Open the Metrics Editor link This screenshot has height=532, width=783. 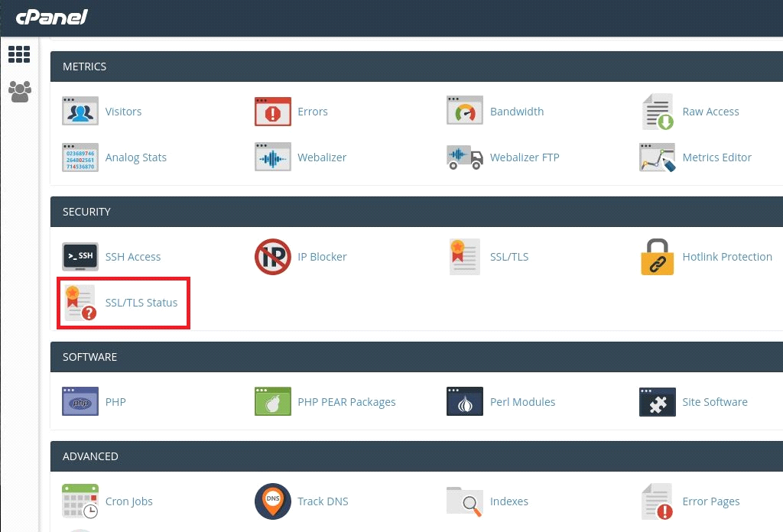pos(716,157)
